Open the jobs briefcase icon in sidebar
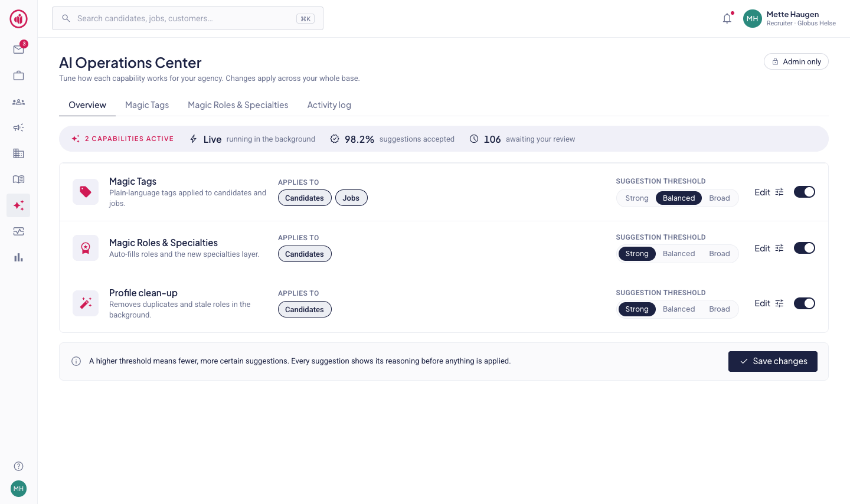Screen dimensions: 850x504 point(18,76)
